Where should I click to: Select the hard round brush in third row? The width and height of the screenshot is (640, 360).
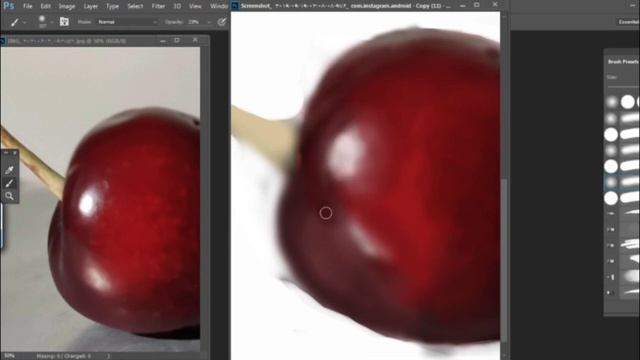pos(611,134)
